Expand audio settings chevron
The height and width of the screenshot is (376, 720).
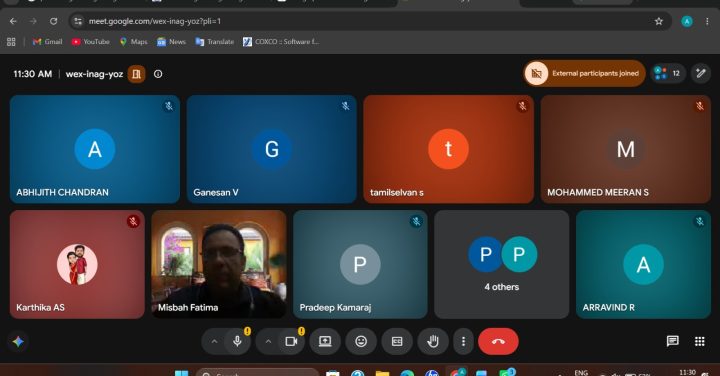point(214,342)
